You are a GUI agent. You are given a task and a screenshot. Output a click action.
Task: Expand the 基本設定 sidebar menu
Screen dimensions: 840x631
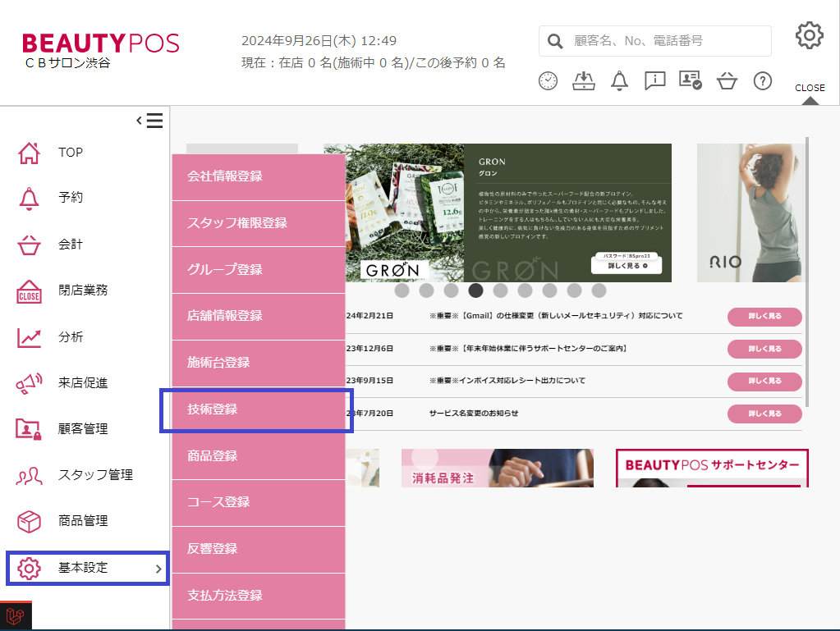pos(87,568)
